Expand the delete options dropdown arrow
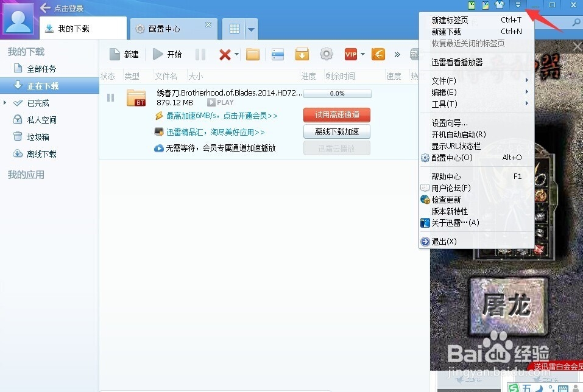 (236, 54)
